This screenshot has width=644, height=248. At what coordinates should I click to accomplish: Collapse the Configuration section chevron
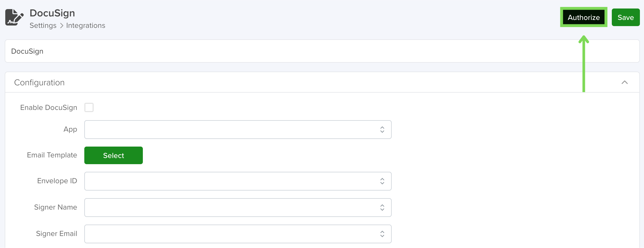pyautogui.click(x=624, y=82)
